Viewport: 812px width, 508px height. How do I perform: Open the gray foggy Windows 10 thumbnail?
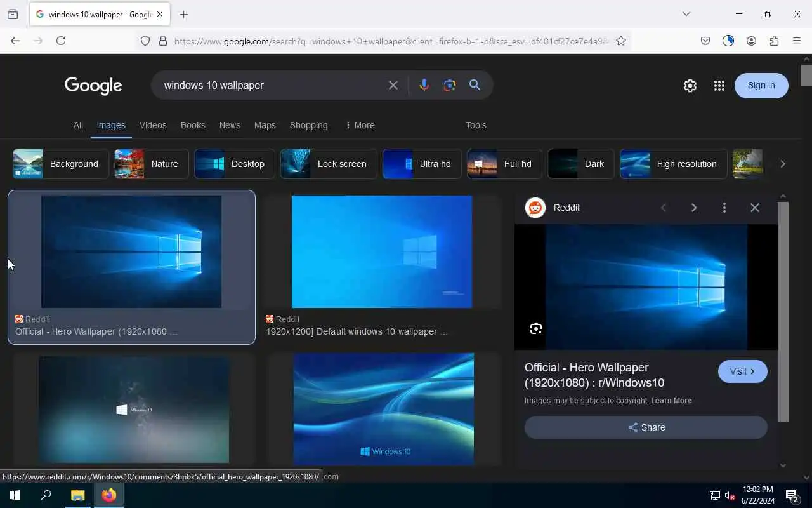[x=134, y=410]
